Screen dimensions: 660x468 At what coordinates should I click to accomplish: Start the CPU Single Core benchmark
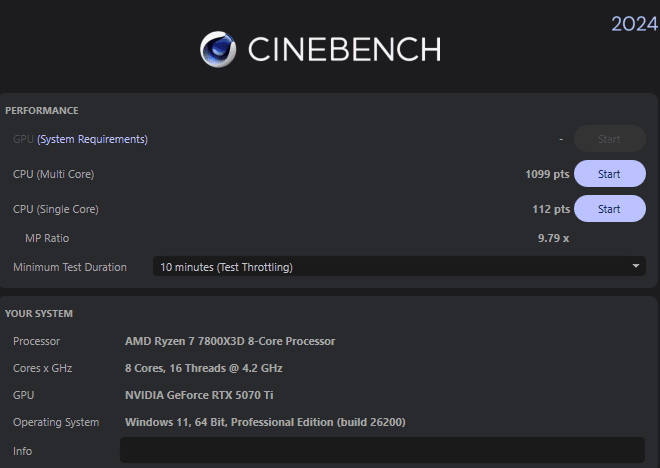(x=609, y=209)
